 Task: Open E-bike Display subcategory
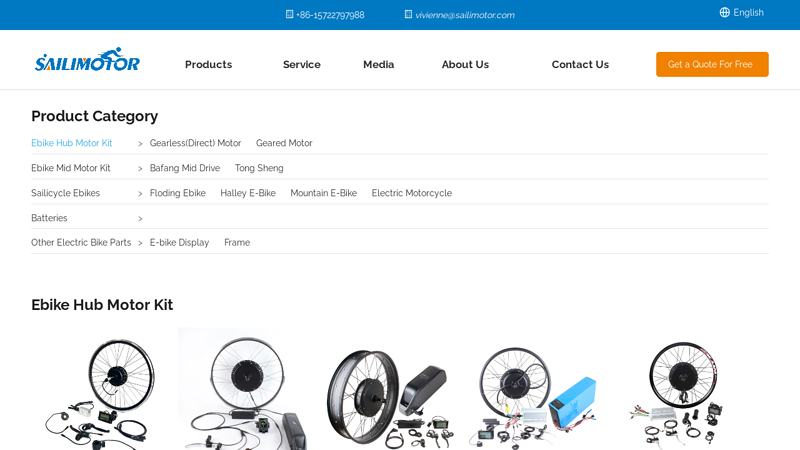(x=179, y=242)
